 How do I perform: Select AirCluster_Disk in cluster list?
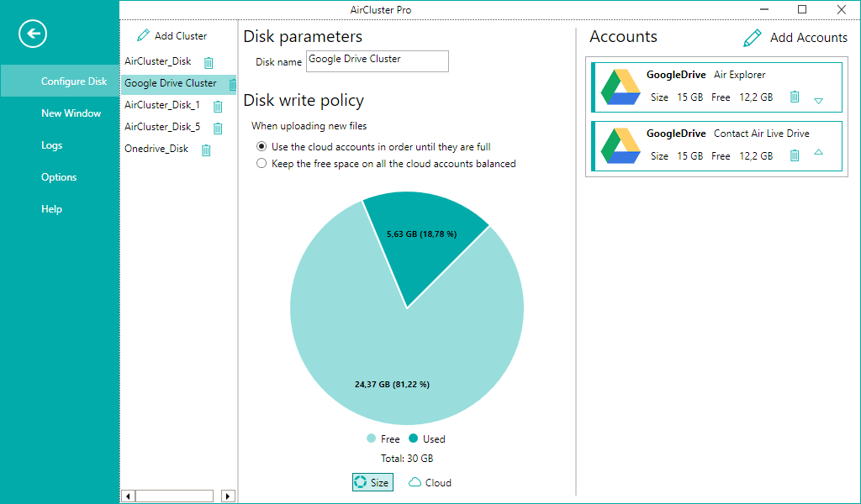click(x=157, y=60)
